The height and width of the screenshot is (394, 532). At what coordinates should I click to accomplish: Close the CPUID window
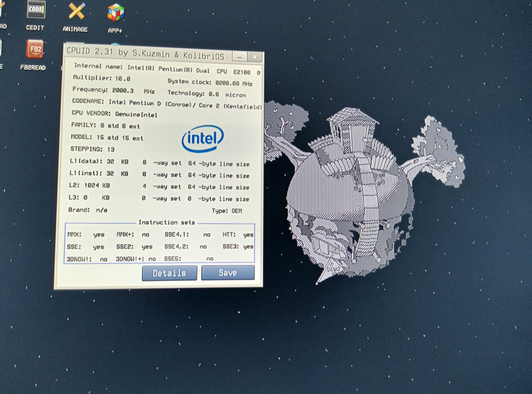(x=254, y=57)
